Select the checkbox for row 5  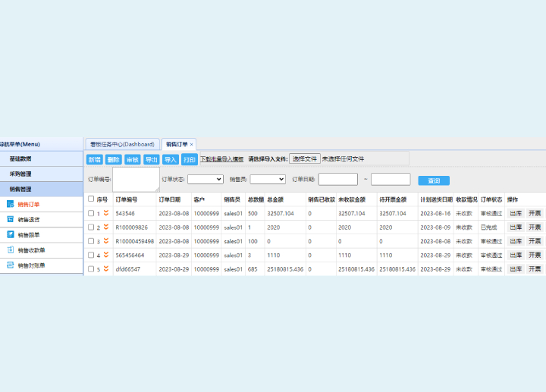click(91, 269)
